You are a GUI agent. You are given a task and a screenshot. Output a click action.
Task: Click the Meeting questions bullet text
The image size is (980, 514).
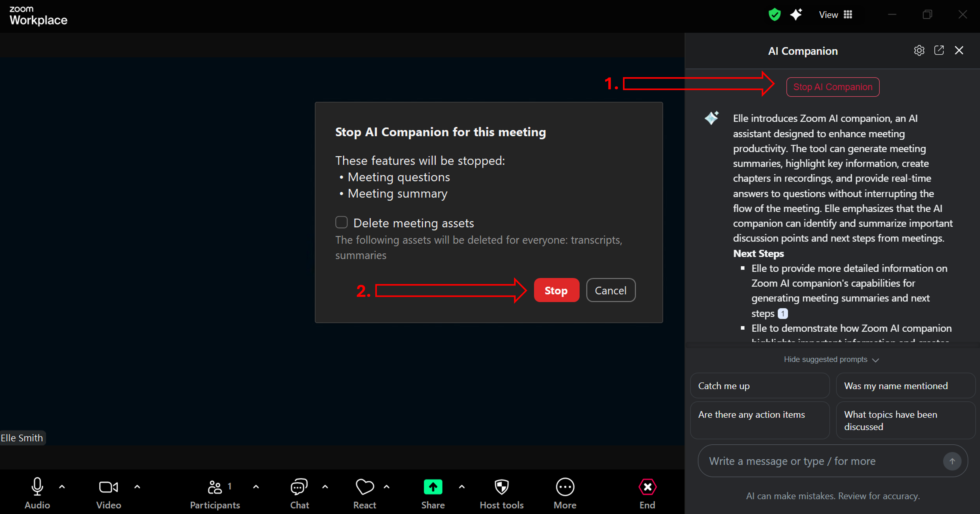(x=399, y=177)
